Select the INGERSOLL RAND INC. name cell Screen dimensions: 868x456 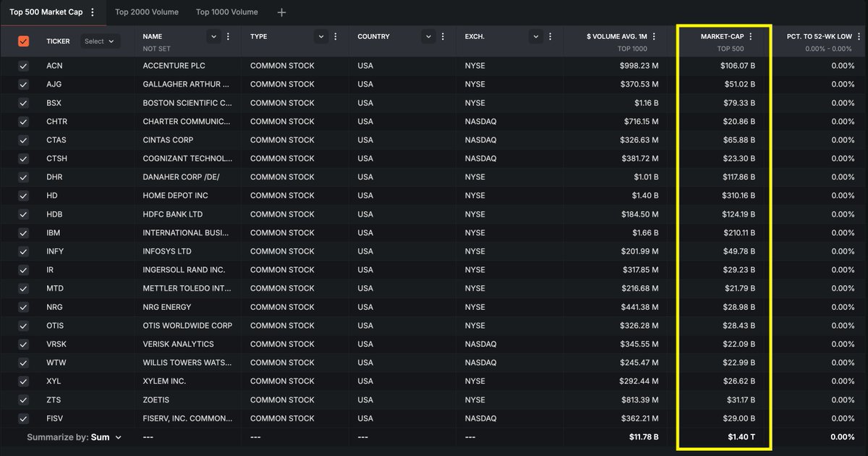tap(184, 270)
